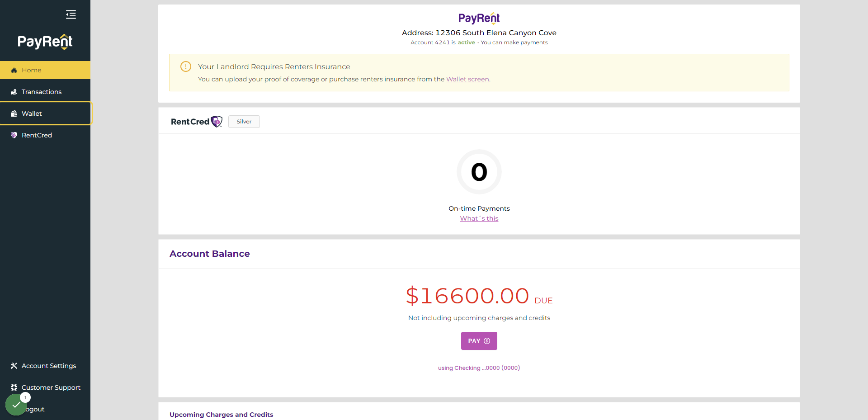Click the on-time payments circle showing 0
868x420 pixels.
(479, 172)
